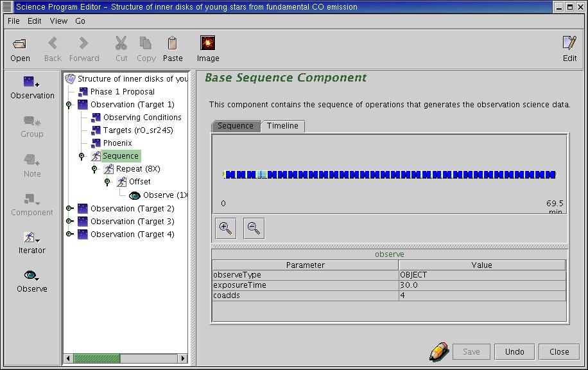This screenshot has width=588, height=370.
Task: Click the exposureTime value 30.0 cell
Action: point(482,285)
